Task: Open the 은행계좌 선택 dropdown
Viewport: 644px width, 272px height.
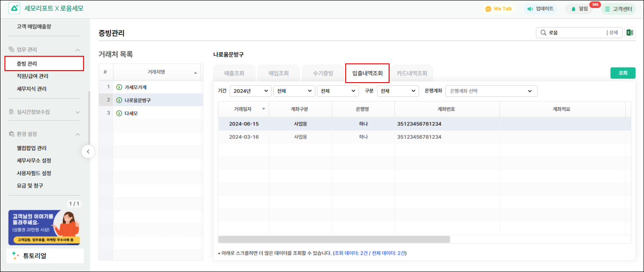Action: [491, 91]
